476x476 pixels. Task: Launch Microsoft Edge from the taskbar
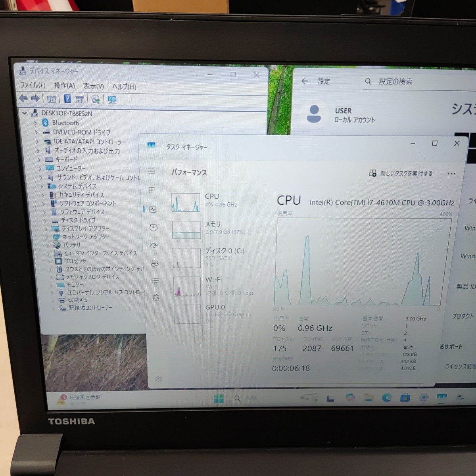387,397
